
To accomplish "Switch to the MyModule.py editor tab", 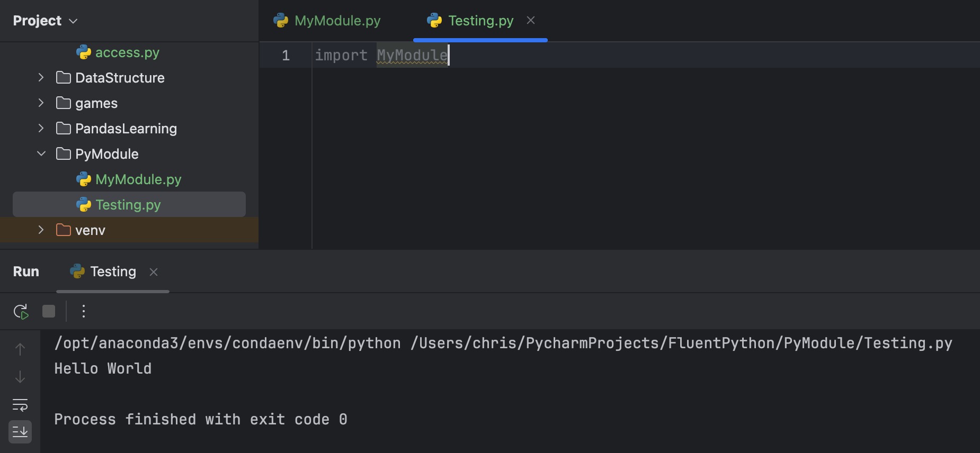I will [327, 21].
